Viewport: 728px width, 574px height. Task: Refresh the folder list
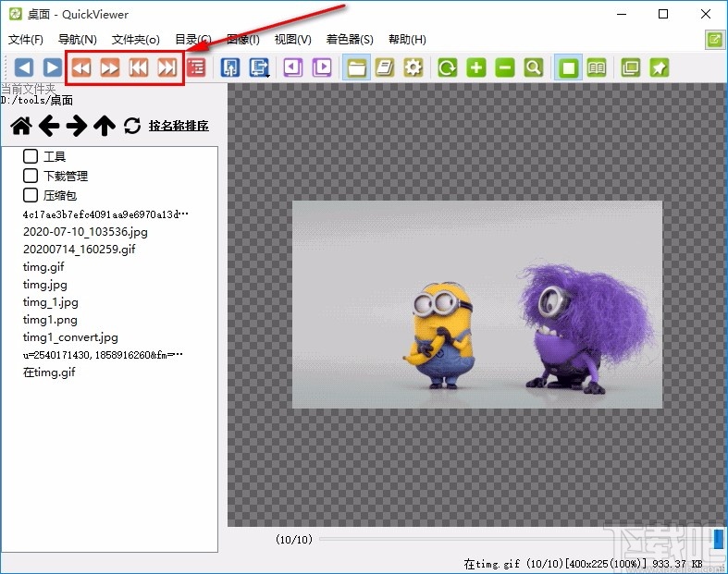132,126
